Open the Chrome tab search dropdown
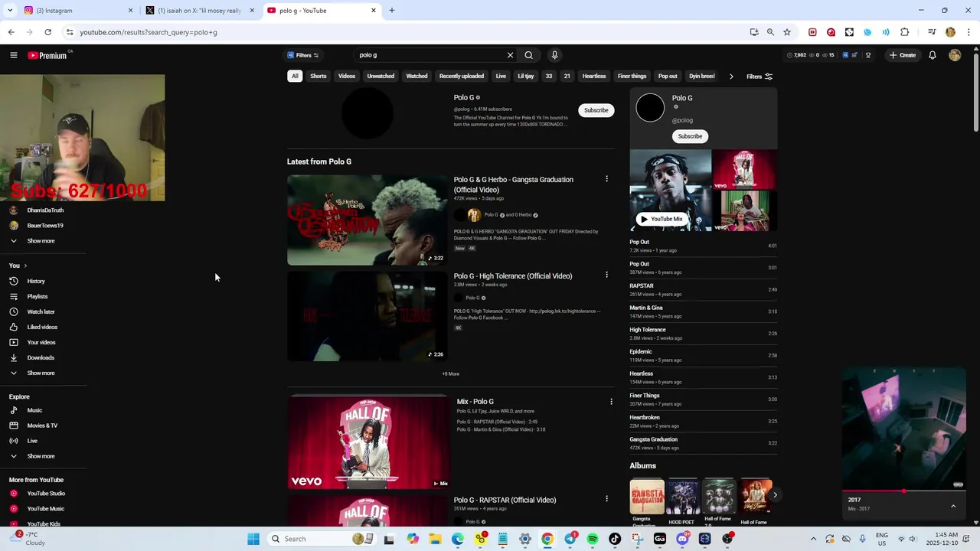 pyautogui.click(x=10, y=11)
